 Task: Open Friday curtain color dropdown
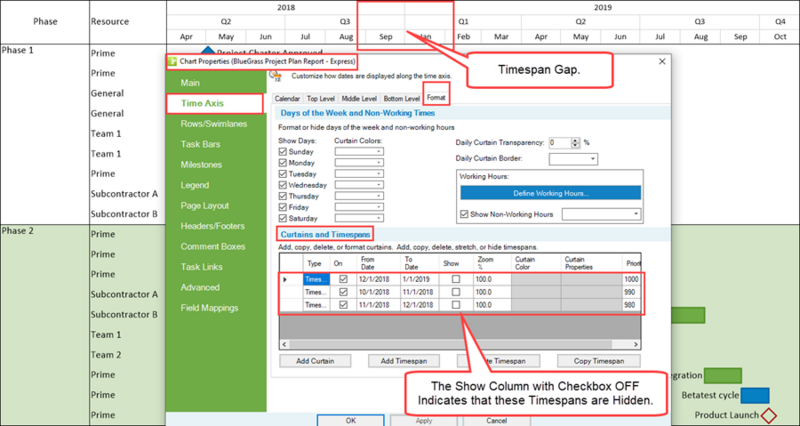pos(359,207)
